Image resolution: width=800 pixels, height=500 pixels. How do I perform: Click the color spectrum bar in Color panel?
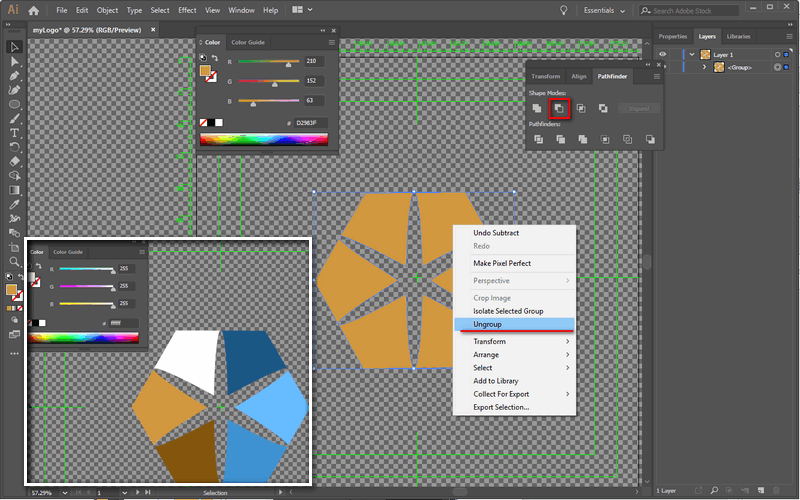(264, 140)
